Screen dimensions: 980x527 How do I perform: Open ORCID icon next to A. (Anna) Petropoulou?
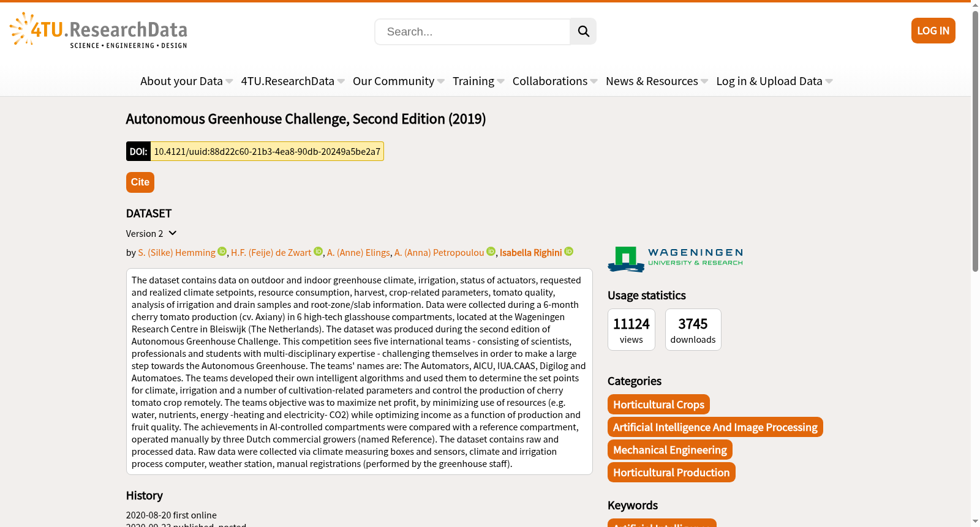pos(491,252)
